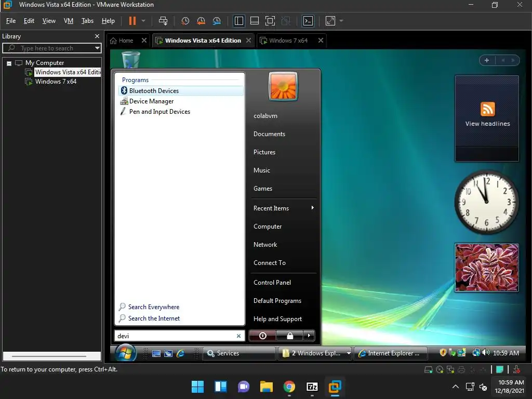Switch to Internet Explorer taskbar button

390,353
